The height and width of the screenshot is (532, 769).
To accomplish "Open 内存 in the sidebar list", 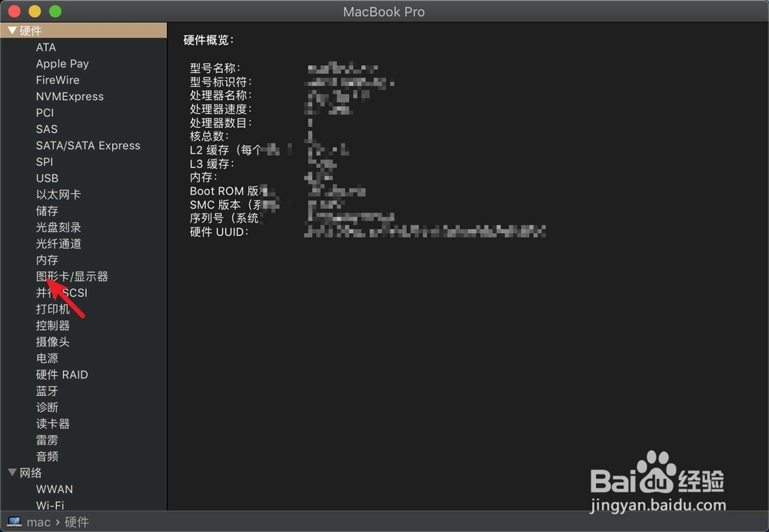I will [x=47, y=260].
